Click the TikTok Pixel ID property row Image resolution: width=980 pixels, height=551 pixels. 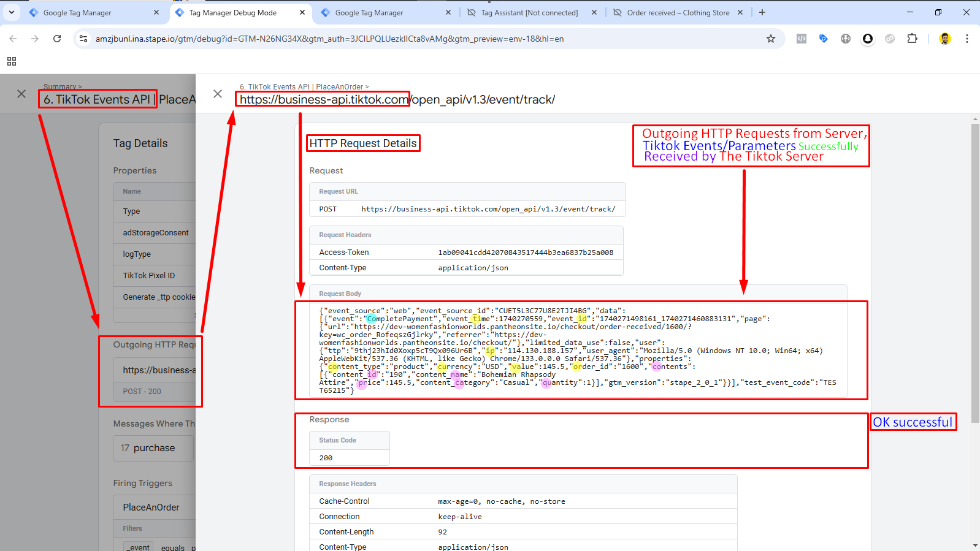(155, 276)
